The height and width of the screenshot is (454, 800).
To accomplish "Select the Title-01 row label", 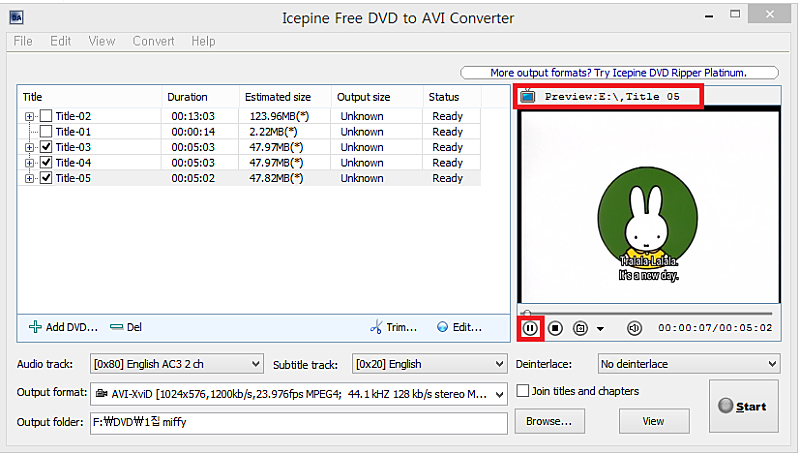I will coord(73,132).
